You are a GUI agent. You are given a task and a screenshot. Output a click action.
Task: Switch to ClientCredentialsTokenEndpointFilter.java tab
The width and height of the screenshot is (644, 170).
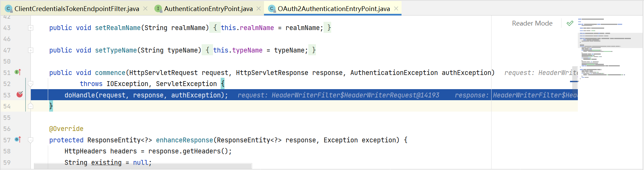(x=77, y=9)
